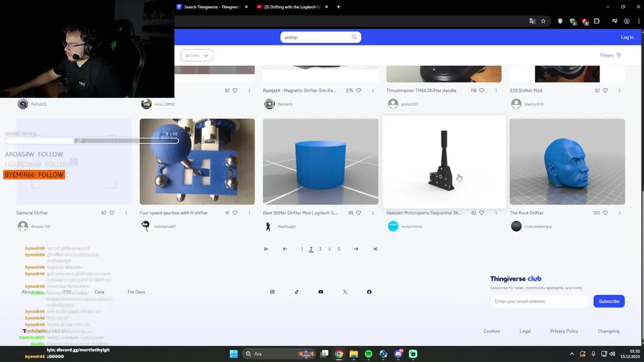The image size is (644, 362).
Task: Open The Rock Shifter head model thumbnail
Action: pyautogui.click(x=567, y=161)
